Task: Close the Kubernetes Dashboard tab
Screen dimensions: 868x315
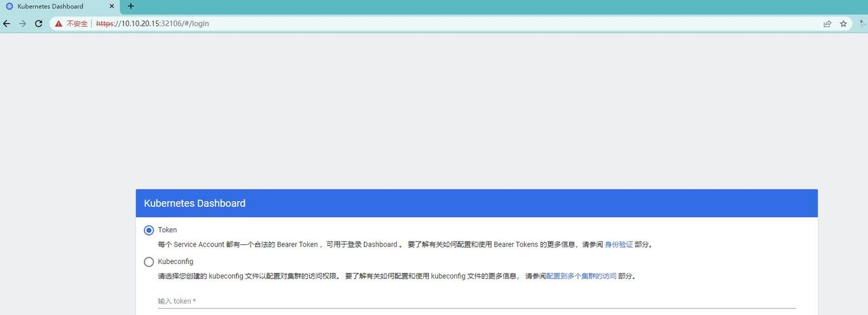Action: 112,6
